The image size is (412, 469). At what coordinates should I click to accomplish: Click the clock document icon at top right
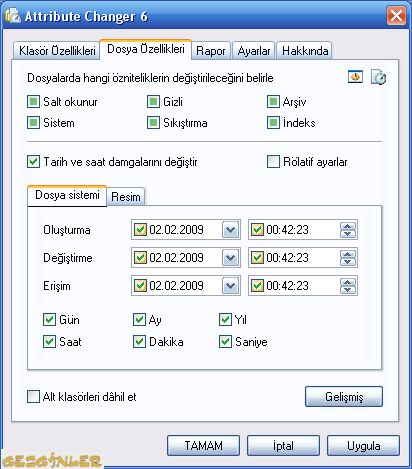click(378, 77)
